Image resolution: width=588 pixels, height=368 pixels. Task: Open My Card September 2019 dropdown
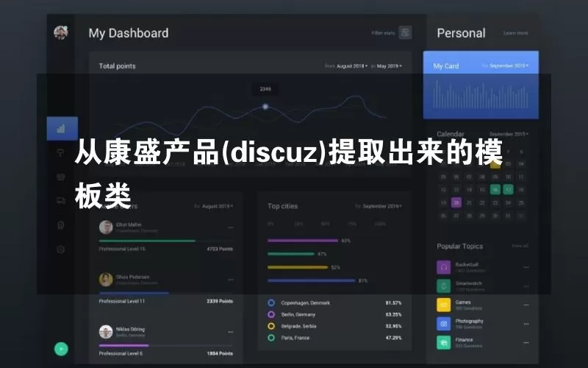(x=509, y=66)
